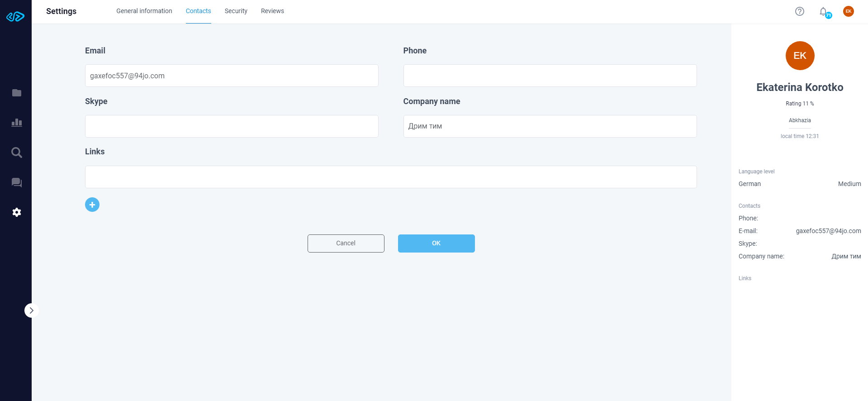Click the profile company name Дрим тим
This screenshot has width=868, height=401.
[846, 256]
